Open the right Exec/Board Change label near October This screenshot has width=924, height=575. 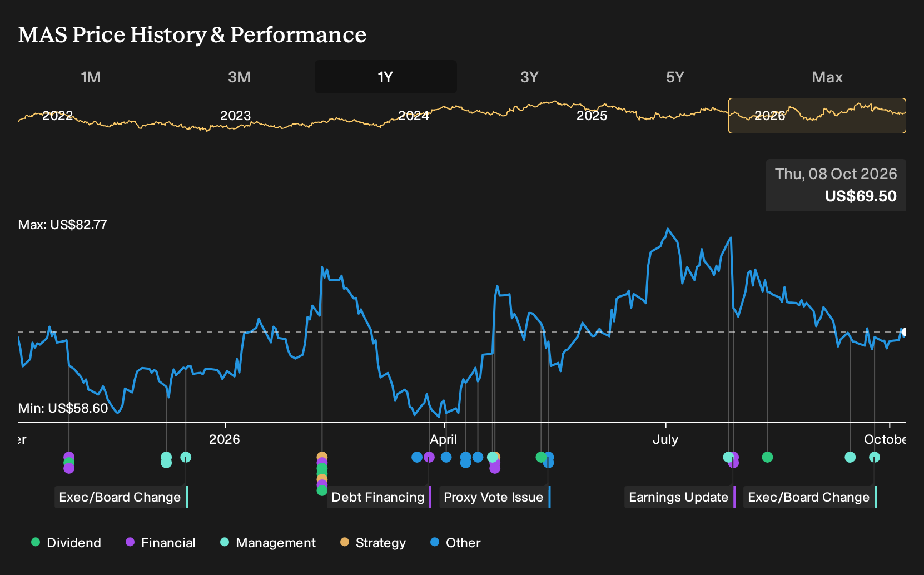coord(810,497)
